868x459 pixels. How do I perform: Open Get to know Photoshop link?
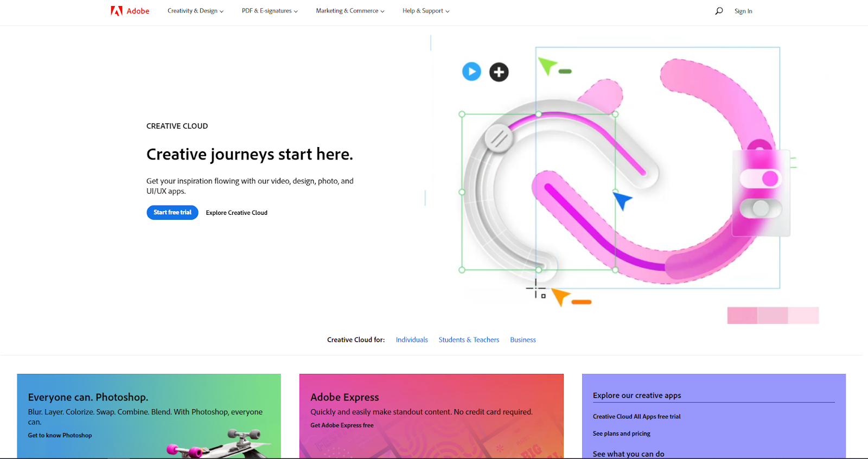pos(60,435)
